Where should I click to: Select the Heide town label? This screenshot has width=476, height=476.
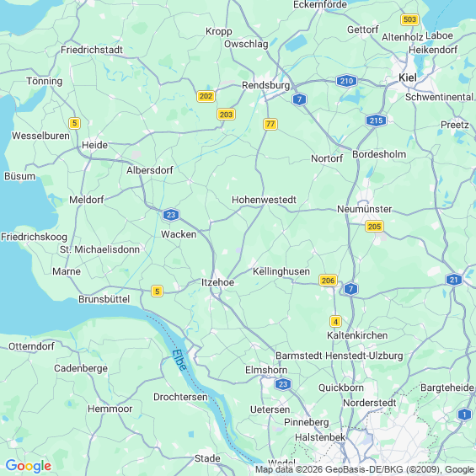[x=94, y=145]
